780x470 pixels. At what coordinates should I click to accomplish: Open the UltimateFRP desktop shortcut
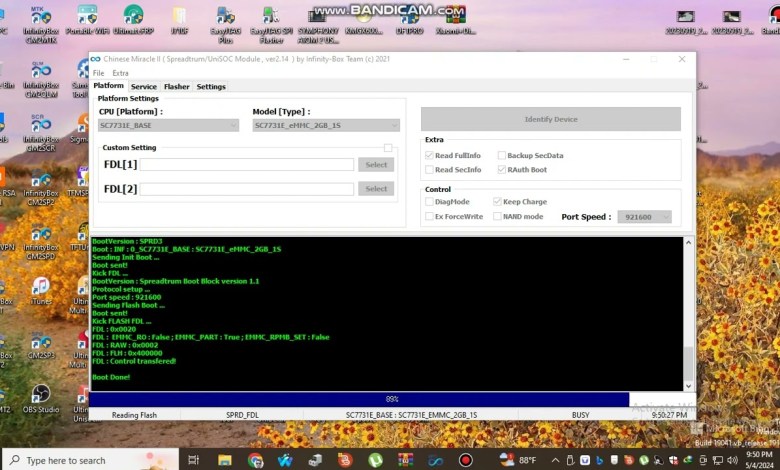pos(133,21)
